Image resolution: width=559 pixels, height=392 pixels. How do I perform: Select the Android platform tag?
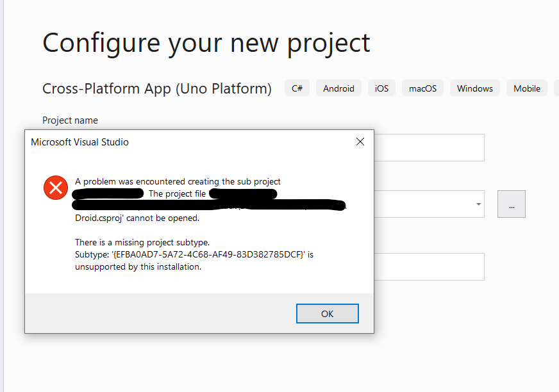tap(338, 88)
